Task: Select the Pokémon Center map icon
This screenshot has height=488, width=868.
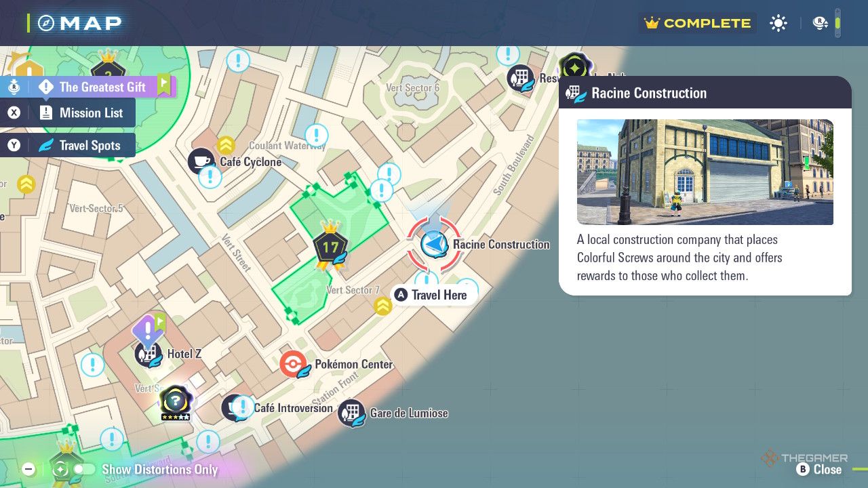Action: pyautogui.click(x=292, y=365)
